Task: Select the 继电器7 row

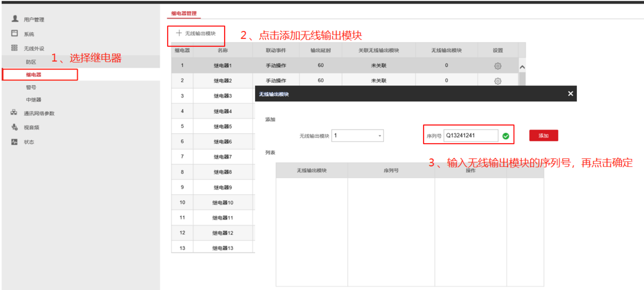Action: click(213, 157)
